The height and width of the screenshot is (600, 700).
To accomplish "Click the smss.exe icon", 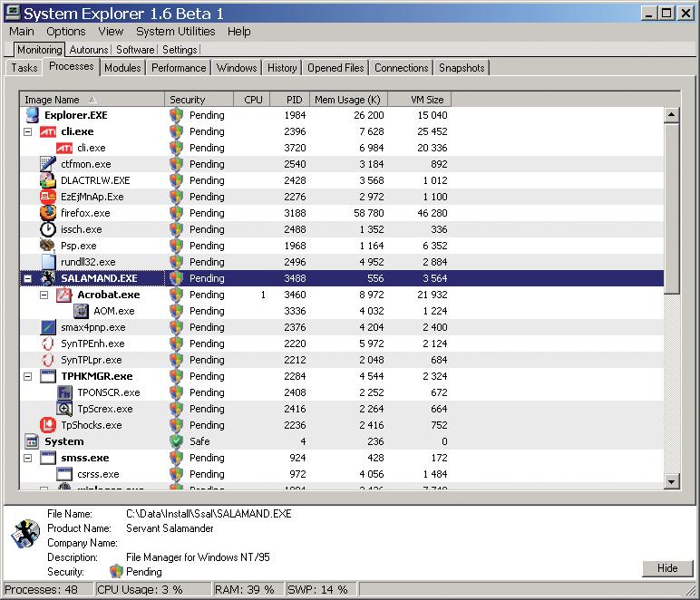I will point(48,458).
